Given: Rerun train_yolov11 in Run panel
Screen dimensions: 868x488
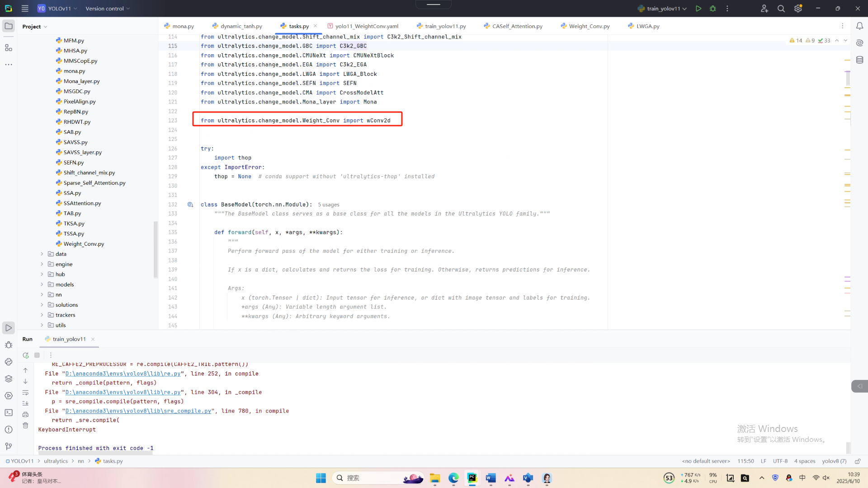Looking at the screenshot, I should 26,355.
